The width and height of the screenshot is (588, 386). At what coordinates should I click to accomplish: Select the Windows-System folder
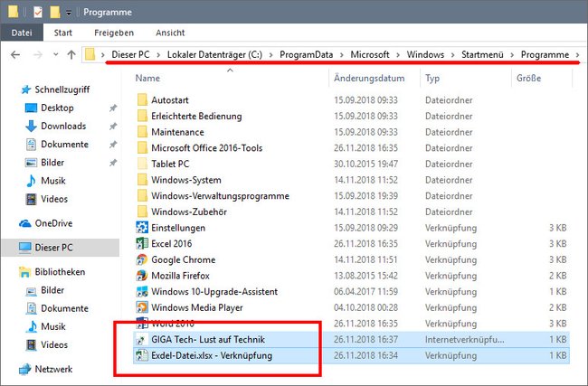click(x=186, y=180)
